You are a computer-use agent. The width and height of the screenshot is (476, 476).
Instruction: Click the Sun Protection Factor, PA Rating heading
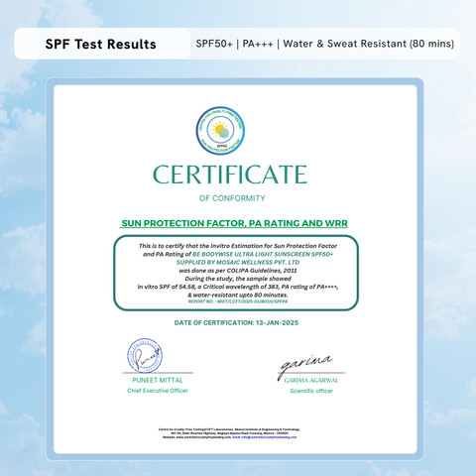point(234,223)
